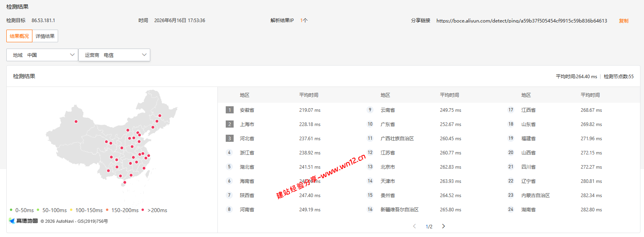Click rank badge 7 for 陕西省
The width and height of the screenshot is (644, 237).
click(x=229, y=195)
